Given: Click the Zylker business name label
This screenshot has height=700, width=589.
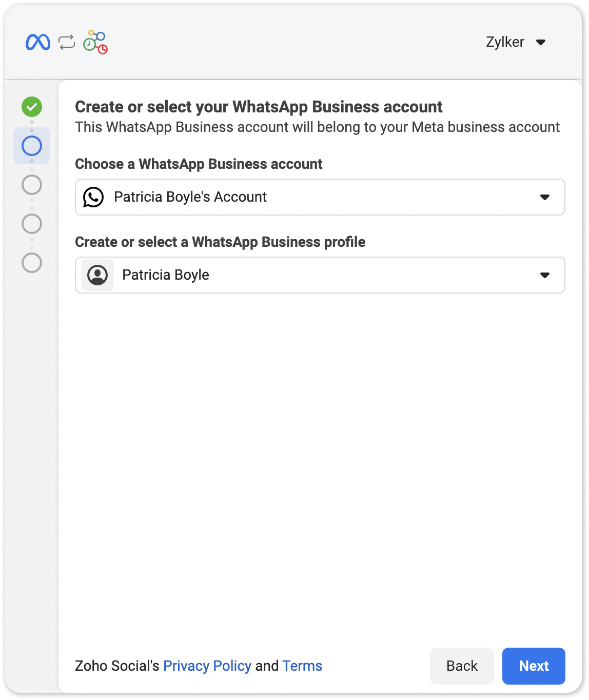Looking at the screenshot, I should pos(505,42).
